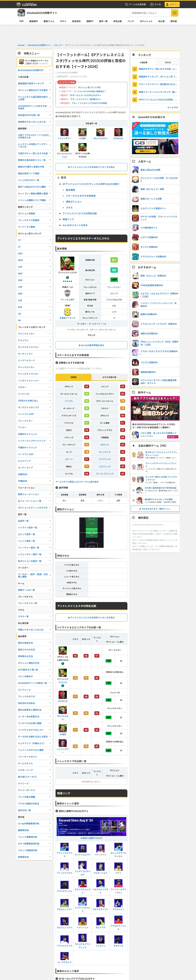This screenshot has height=980, width=196.
Task: Open the ラインブレイカー playstyle sidebar item
Action: tap(34, 334)
